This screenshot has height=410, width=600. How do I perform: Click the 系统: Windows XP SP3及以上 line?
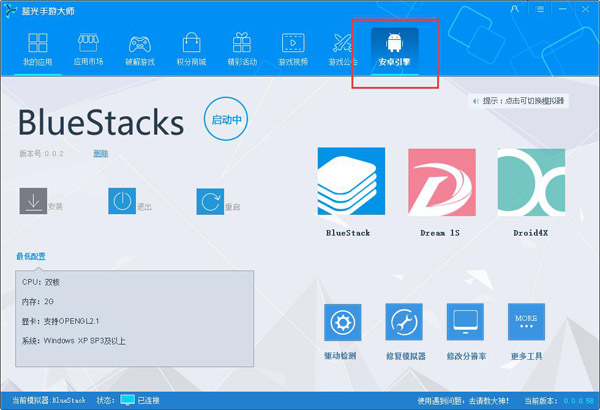(73, 341)
